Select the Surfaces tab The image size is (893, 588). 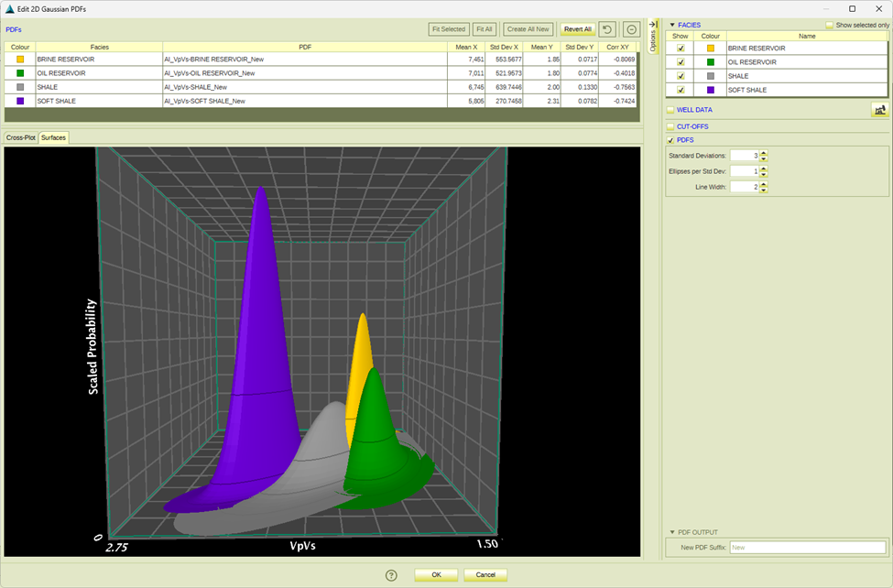pos(53,137)
